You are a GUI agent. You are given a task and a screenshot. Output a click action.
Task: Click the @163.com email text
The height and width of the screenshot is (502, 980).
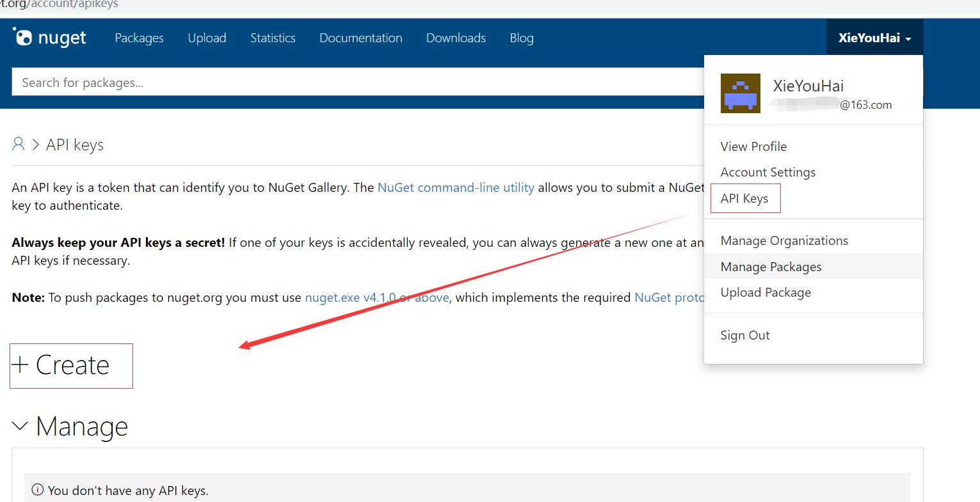866,105
